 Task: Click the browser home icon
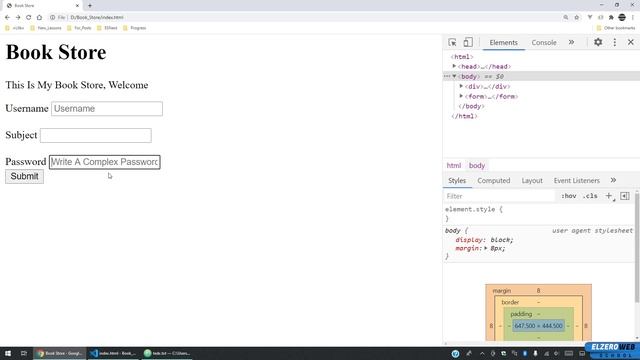[39, 18]
